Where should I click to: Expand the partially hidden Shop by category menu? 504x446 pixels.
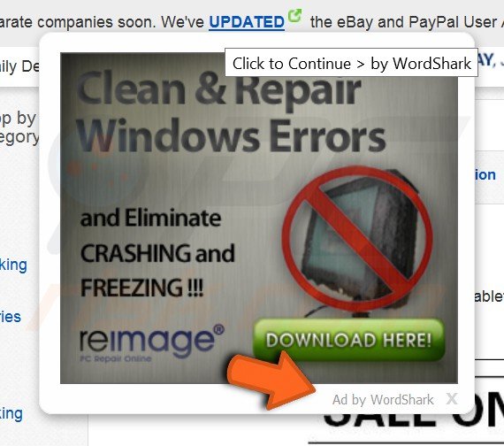[x=19, y=127]
